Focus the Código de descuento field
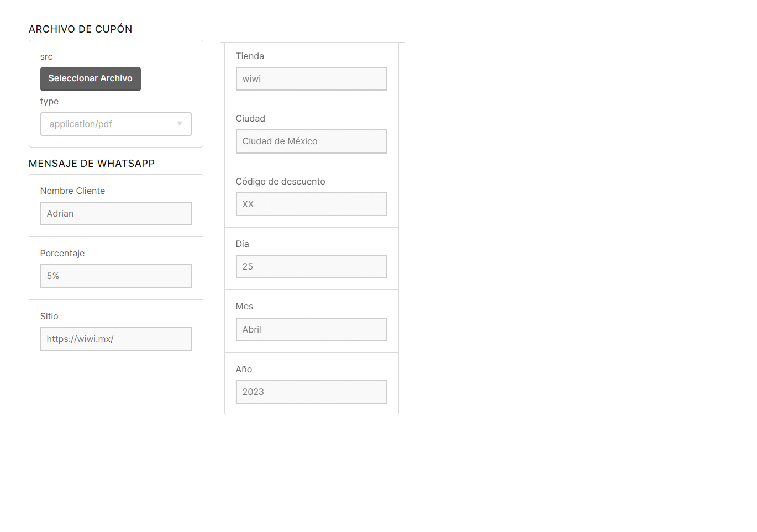The height and width of the screenshot is (532, 757). tap(312, 204)
